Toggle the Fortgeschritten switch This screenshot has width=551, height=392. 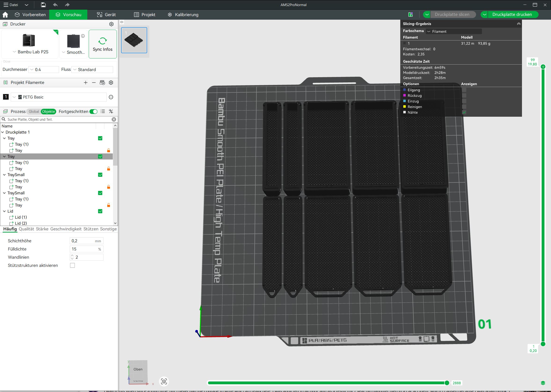coord(93,112)
